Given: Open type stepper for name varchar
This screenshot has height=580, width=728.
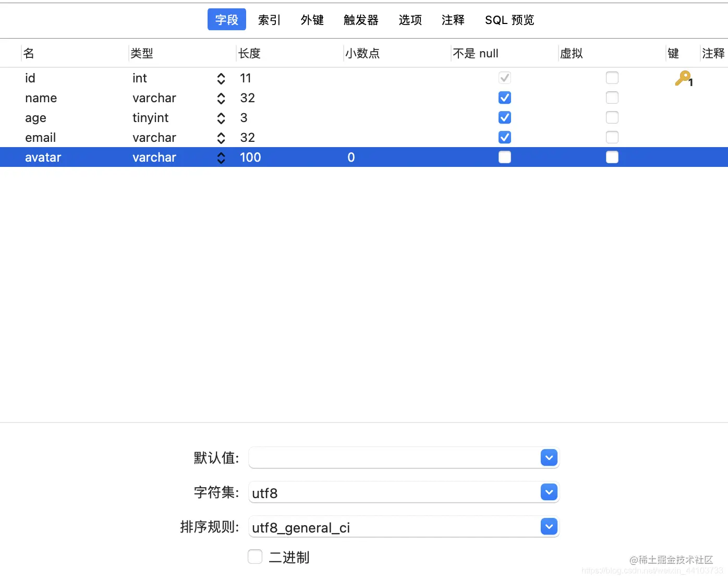Looking at the screenshot, I should [x=221, y=98].
